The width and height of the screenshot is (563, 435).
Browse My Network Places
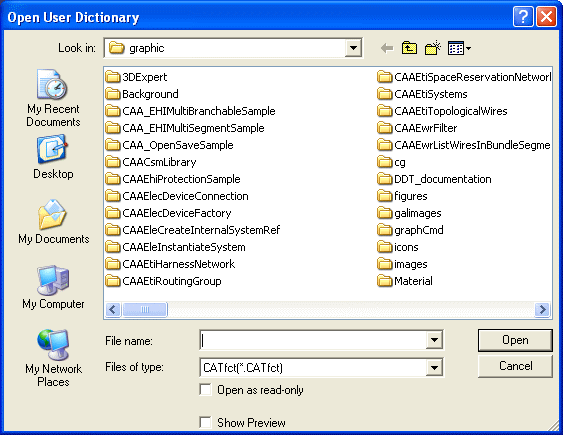coord(53,358)
